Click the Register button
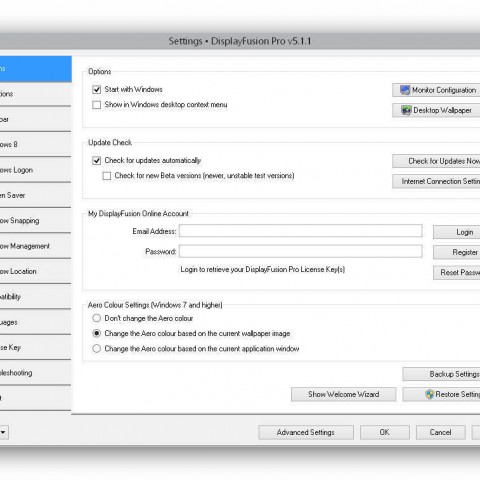The image size is (480, 480). click(x=457, y=252)
